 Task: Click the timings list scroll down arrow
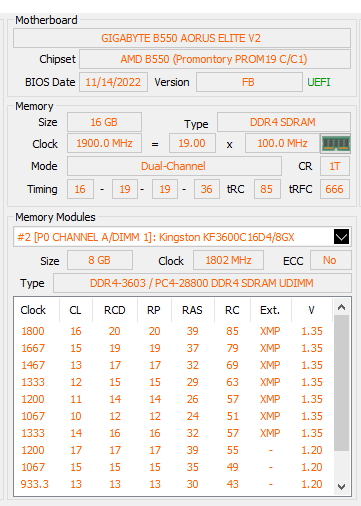point(341,487)
